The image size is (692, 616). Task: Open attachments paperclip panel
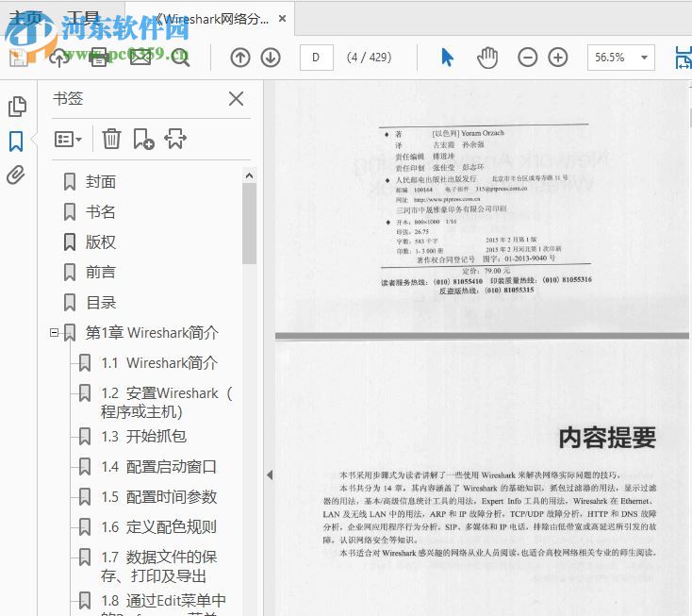(x=16, y=175)
